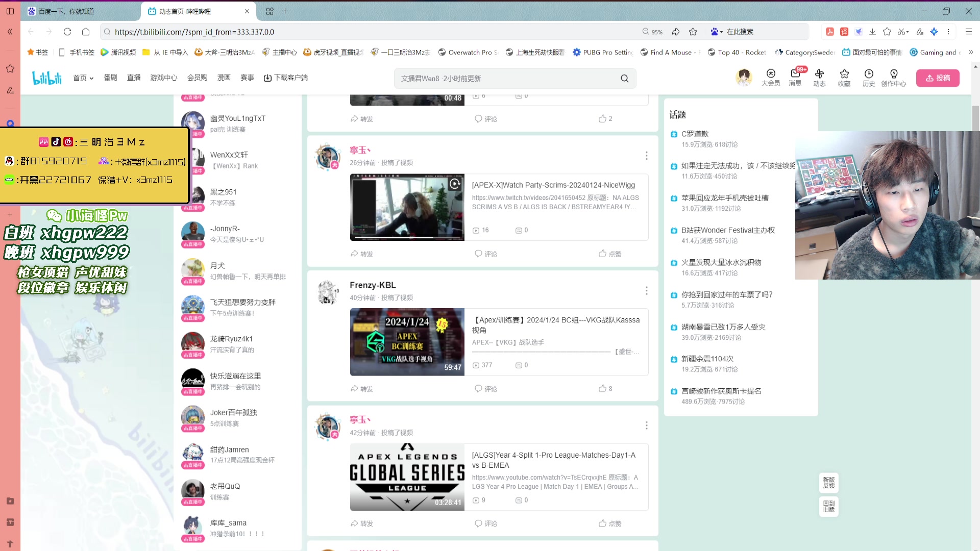Screen dimensions: 980x551
Task: Click 转发 share on Frenzy-KBL post
Action: pyautogui.click(x=362, y=389)
